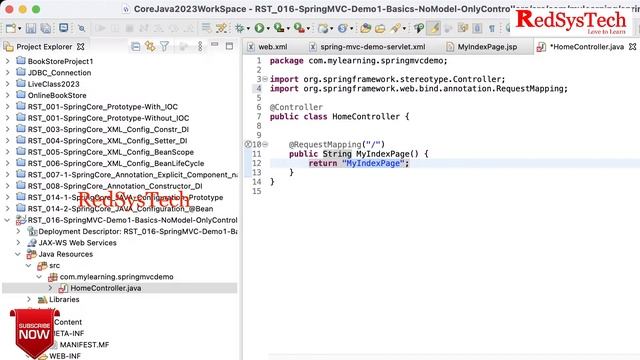This screenshot has height=360, width=640.
Task: Select JDBC_Connection project
Action: click(x=59, y=73)
